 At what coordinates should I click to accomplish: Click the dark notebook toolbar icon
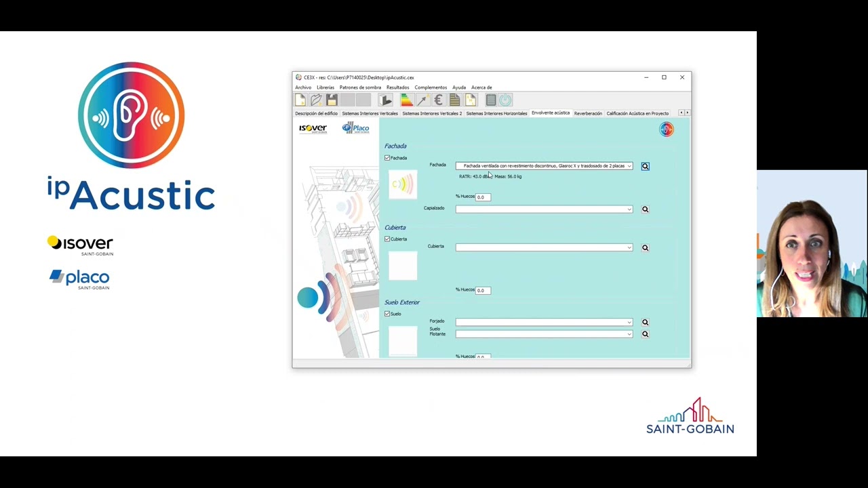[490, 100]
